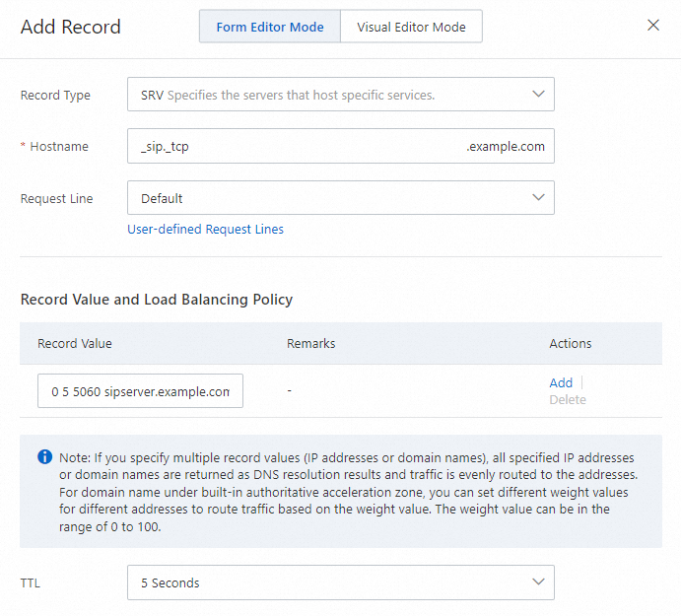Click the Remarks cell showing a dash
This screenshot has height=616, width=681.
289,391
